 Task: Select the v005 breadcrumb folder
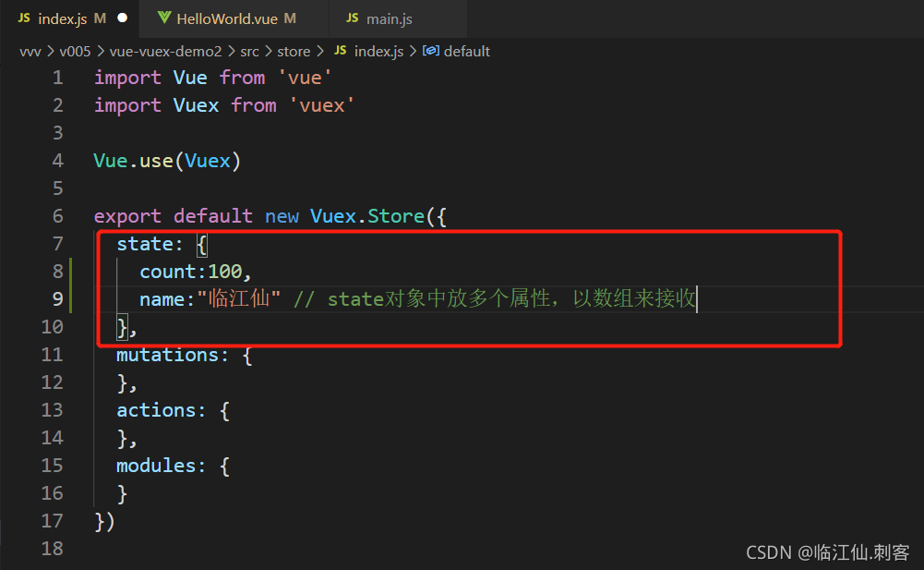pyautogui.click(x=75, y=52)
